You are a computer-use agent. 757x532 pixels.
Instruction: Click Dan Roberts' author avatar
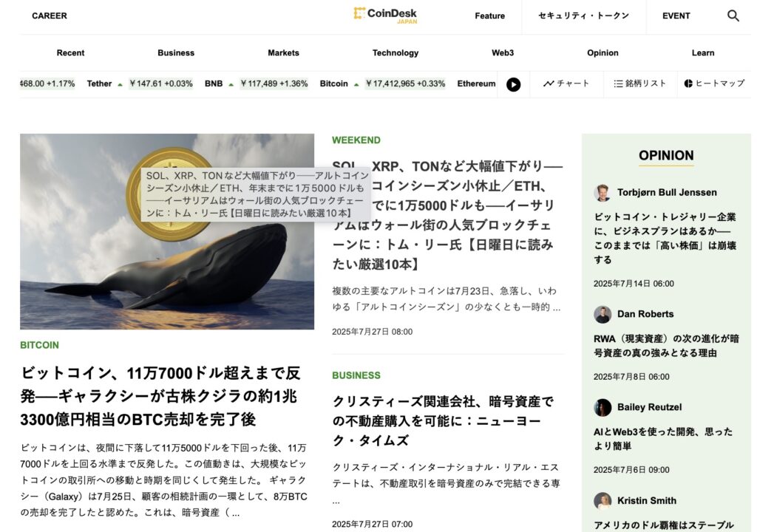point(602,314)
